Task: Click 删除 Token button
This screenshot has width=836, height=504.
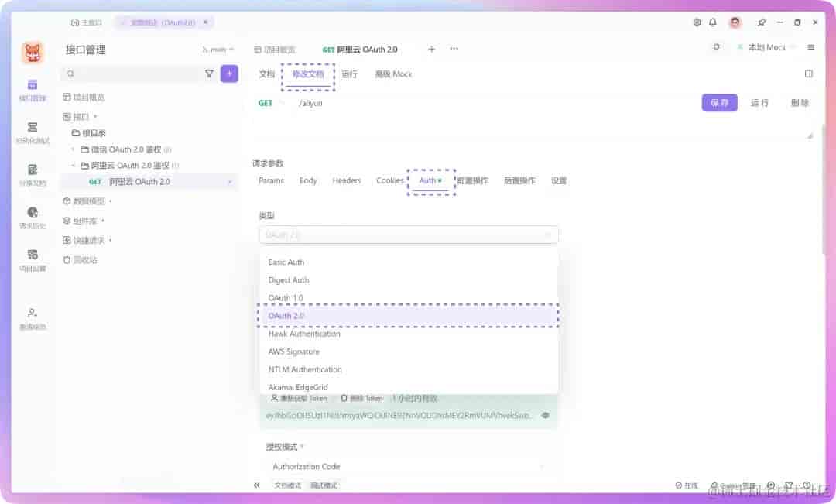Action: point(362,399)
